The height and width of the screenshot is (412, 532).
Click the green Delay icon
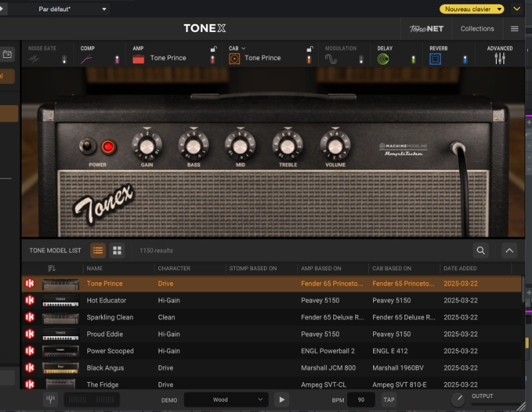pos(383,59)
